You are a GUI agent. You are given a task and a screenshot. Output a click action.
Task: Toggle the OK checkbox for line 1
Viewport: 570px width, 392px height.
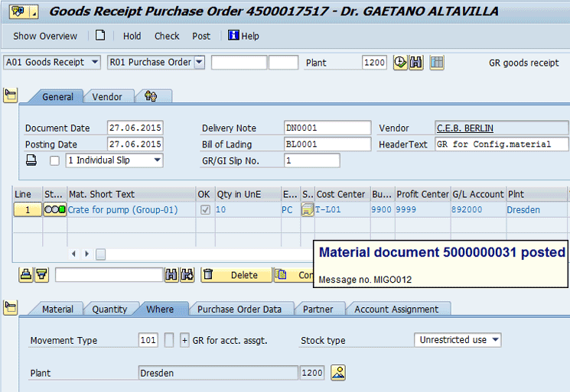coord(204,209)
